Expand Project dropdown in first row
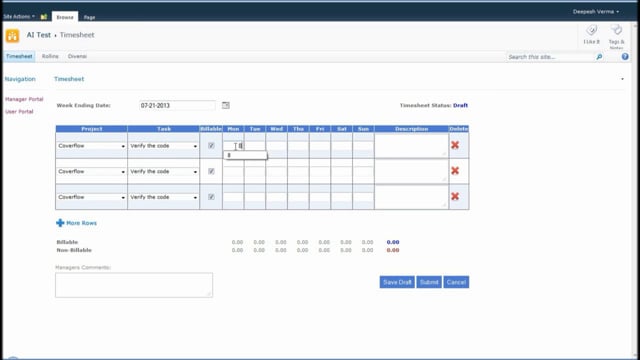 pyautogui.click(x=91, y=146)
